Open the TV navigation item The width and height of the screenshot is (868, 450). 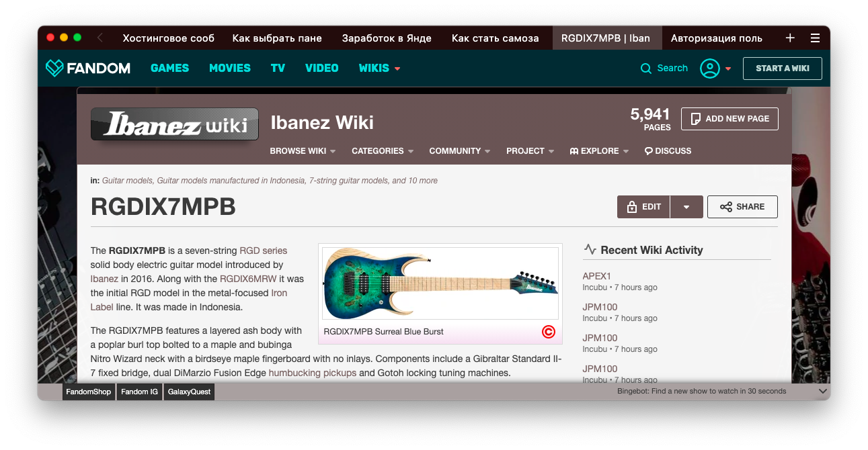278,68
